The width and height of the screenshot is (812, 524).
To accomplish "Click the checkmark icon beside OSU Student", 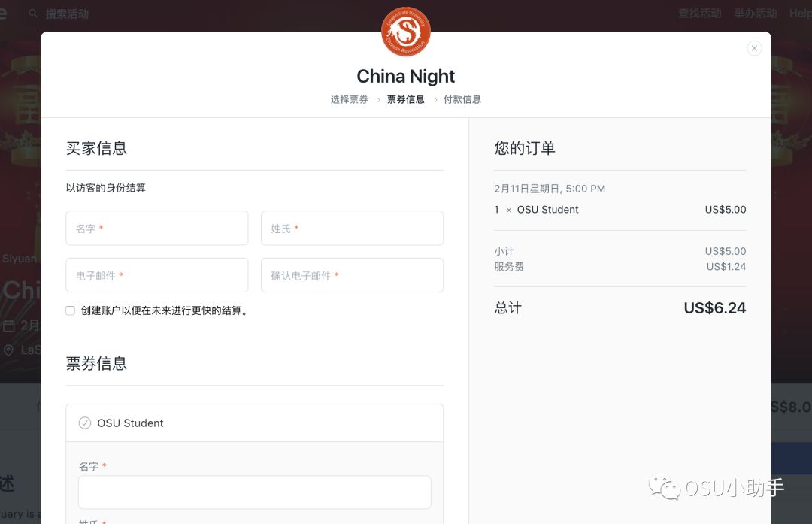I will coord(84,423).
